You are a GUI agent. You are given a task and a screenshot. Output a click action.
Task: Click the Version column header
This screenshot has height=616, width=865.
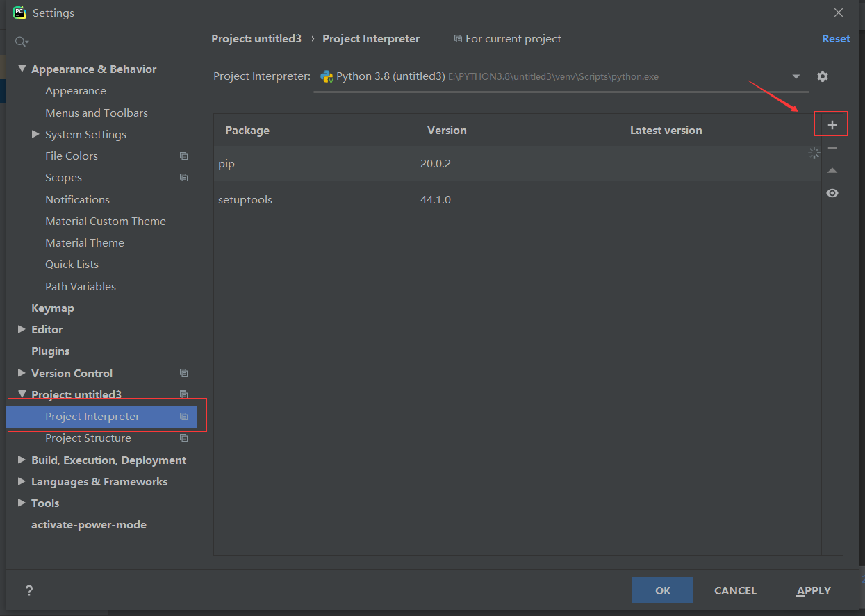coord(447,130)
